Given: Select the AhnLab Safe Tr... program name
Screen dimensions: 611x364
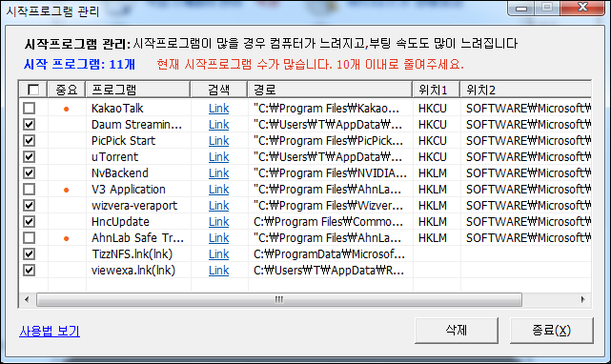Looking at the screenshot, I should [x=137, y=237].
